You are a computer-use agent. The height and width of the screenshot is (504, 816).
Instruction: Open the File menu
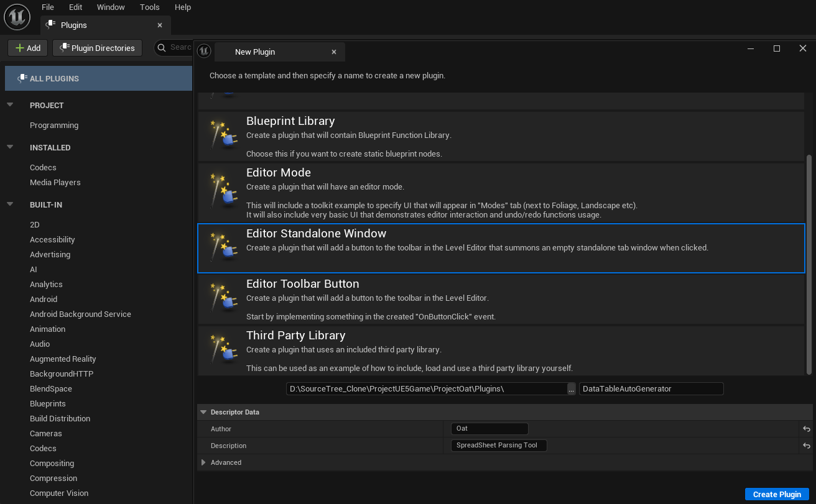click(x=48, y=7)
